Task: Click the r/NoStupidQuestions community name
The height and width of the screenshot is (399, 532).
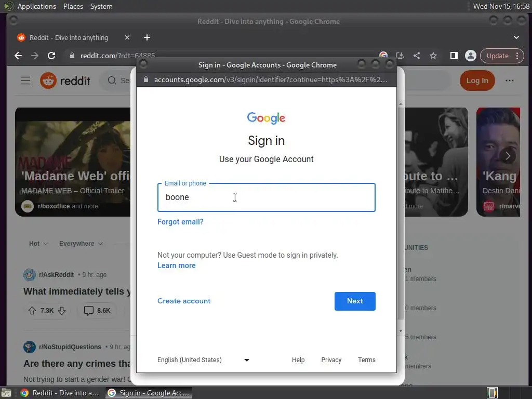Action: 70,347
